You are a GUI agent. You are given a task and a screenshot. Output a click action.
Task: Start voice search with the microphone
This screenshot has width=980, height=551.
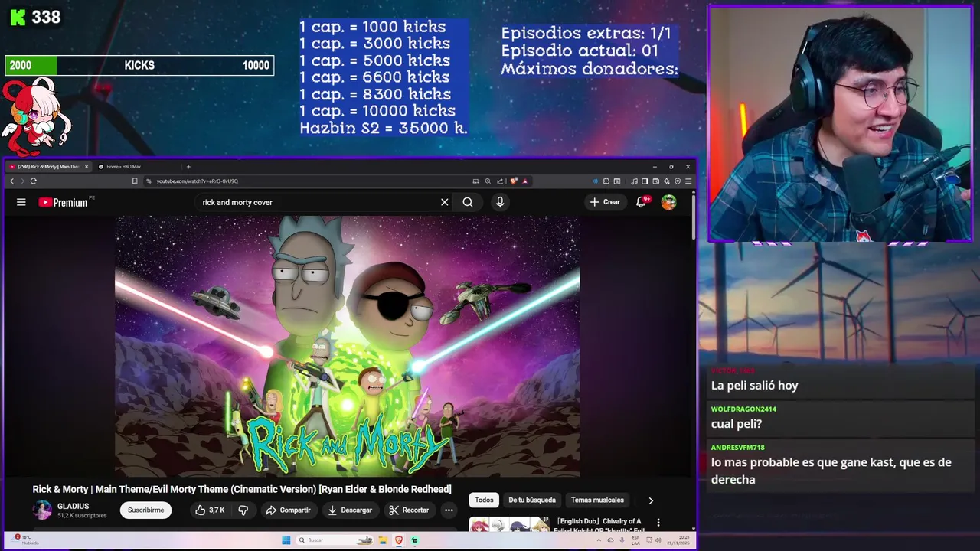point(500,202)
